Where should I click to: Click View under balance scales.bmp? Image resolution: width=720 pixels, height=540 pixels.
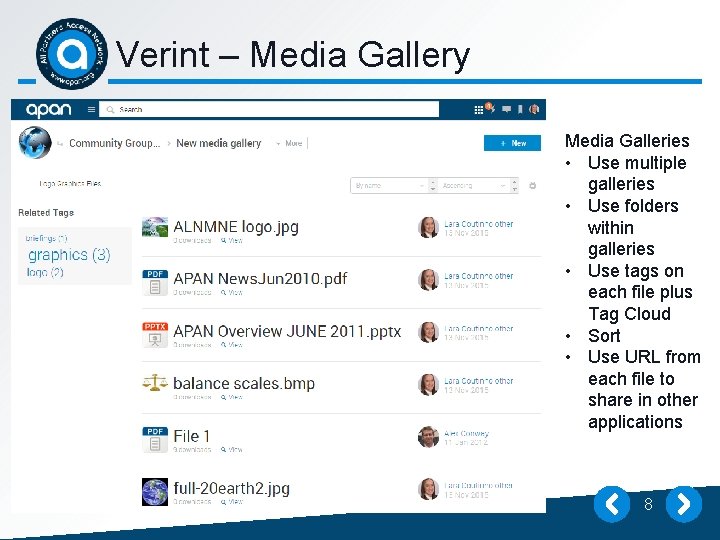click(x=231, y=397)
